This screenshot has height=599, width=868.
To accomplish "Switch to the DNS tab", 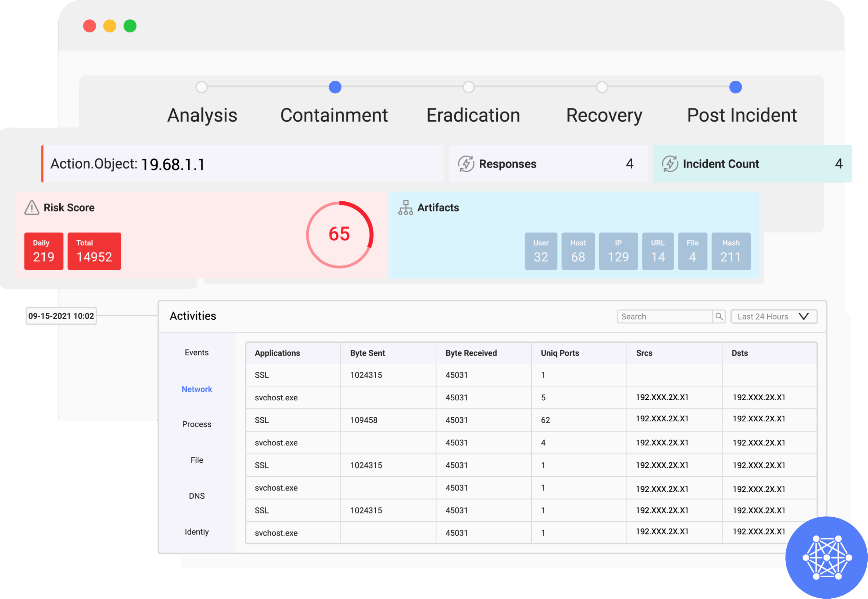I will click(196, 496).
